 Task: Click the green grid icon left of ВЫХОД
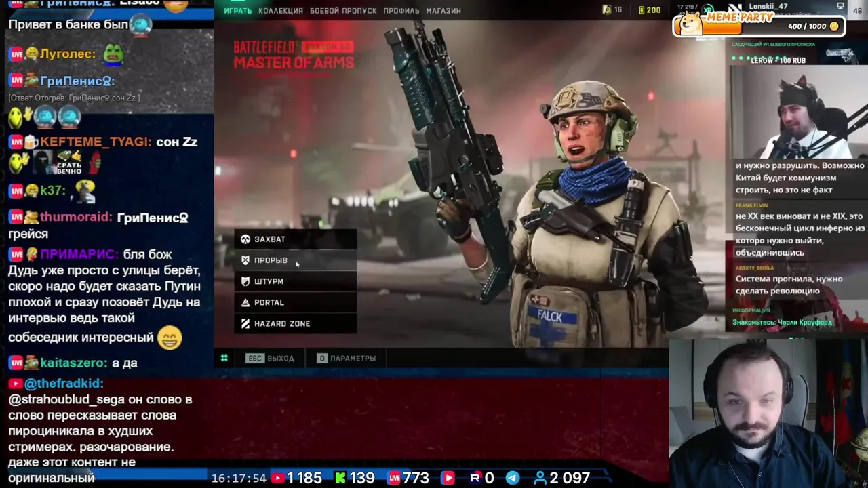(224, 358)
